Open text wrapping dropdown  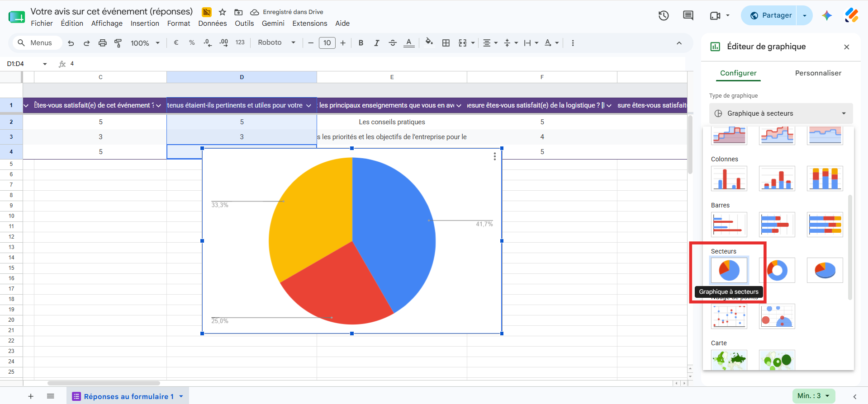[531, 43]
